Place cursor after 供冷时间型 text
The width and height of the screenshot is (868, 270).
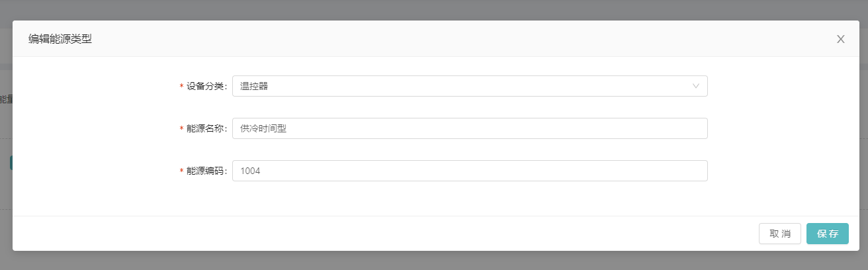coord(288,128)
